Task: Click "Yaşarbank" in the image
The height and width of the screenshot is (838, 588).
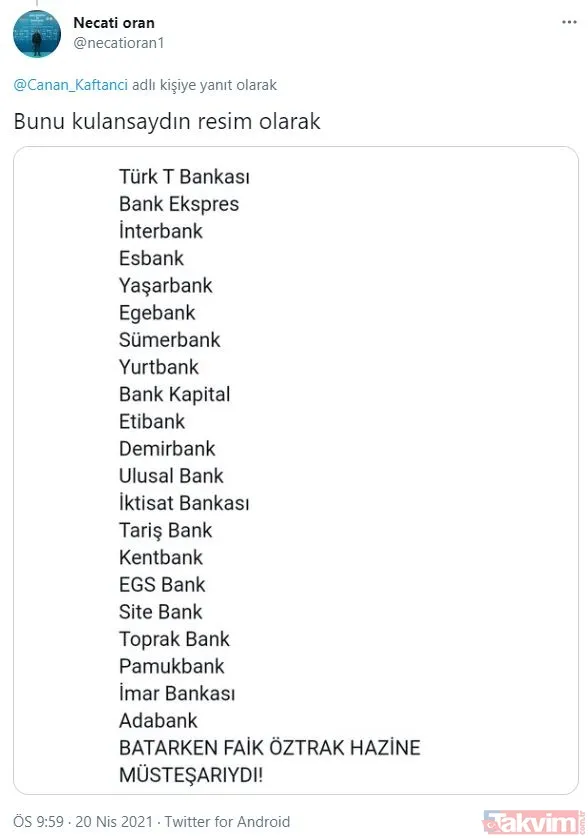Action: coord(166,285)
